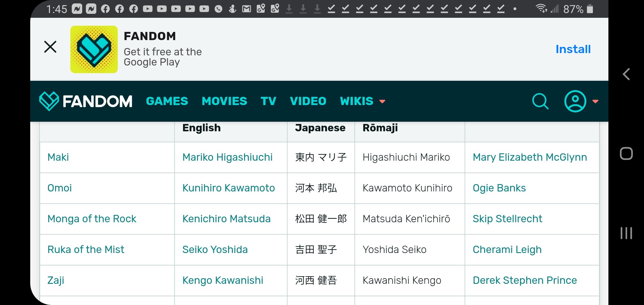This screenshot has width=644, height=305.
Task: Open the TV section
Action: (x=268, y=101)
